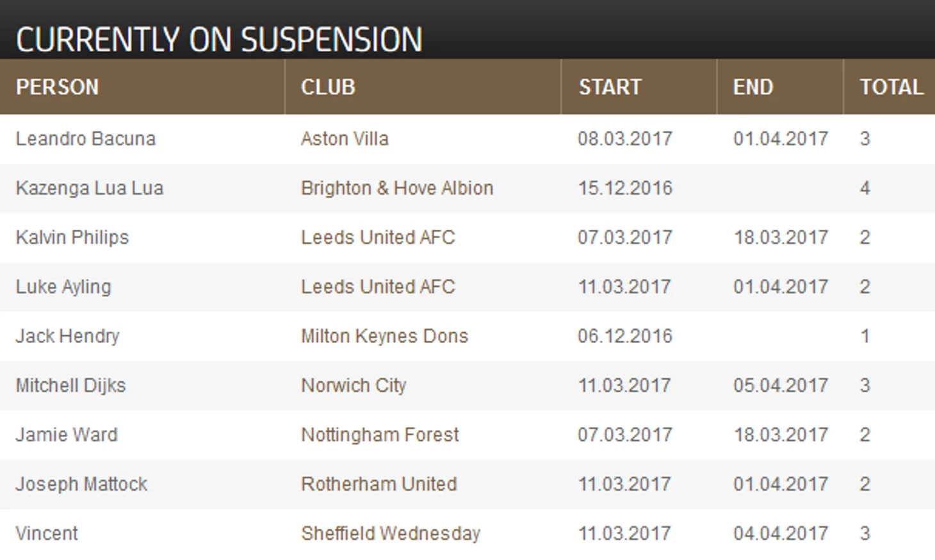The height and width of the screenshot is (560, 935).
Task: Click the PERSON column header
Action: point(57,87)
